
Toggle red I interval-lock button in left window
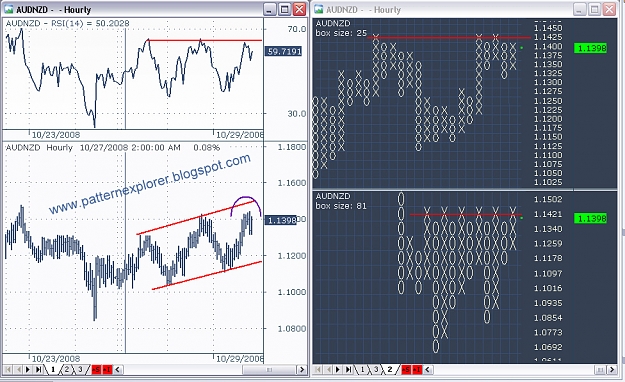pyautogui.click(x=107, y=370)
